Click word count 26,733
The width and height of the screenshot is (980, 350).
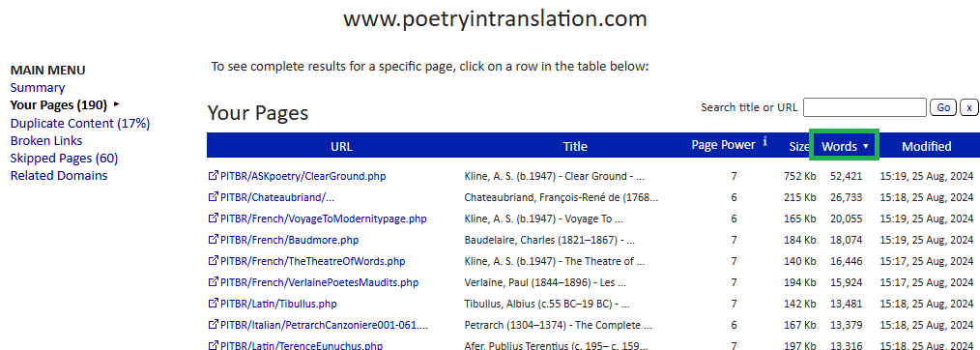(x=846, y=197)
